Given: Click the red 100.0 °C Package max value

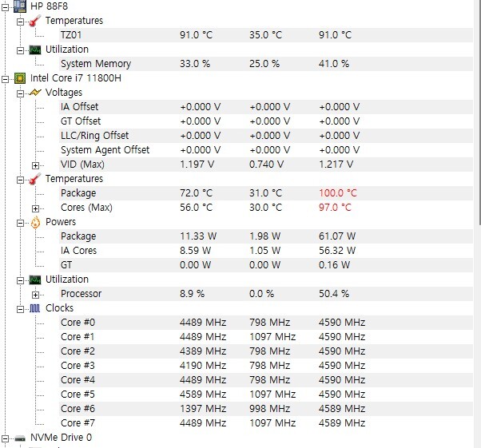Looking at the screenshot, I should [x=337, y=193].
